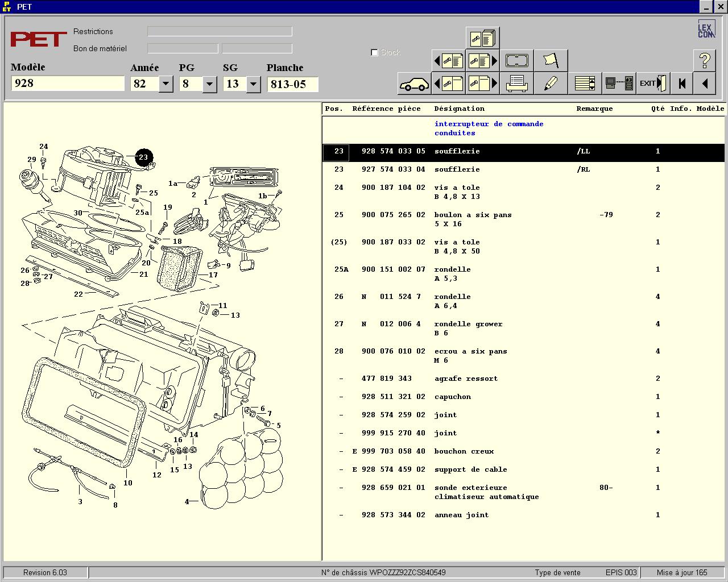
Task: Select 'capuchon' part row
Action: [524, 397]
